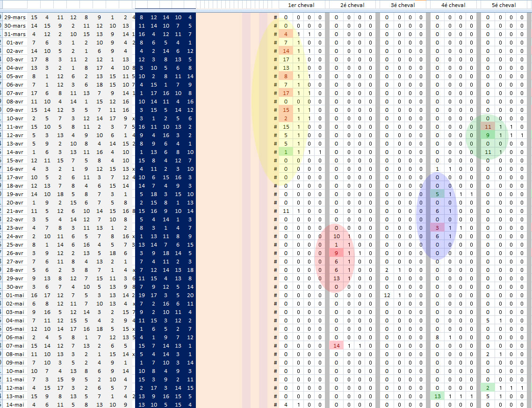Select 3é cheval cell '2' on 28-avr row
Viewport: 532px width, 408px height.
(387, 270)
